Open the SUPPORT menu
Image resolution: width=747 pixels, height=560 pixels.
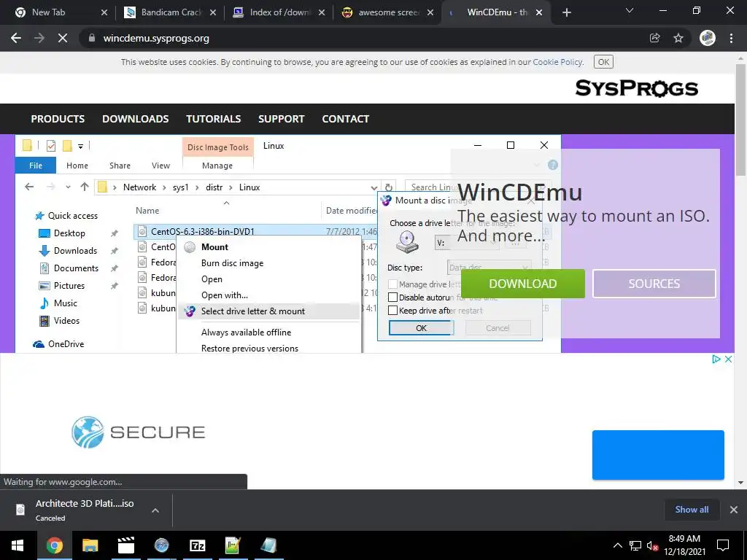[x=281, y=119]
